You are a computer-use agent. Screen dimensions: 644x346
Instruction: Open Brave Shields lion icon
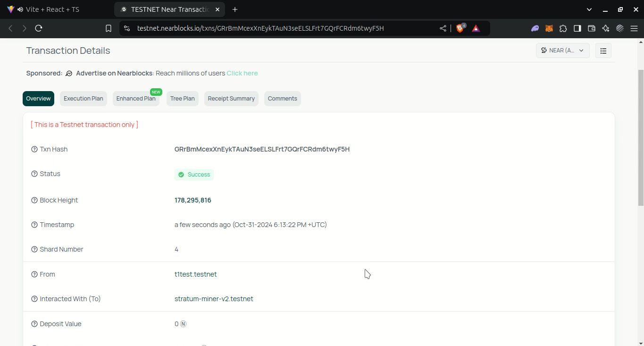[x=460, y=28]
